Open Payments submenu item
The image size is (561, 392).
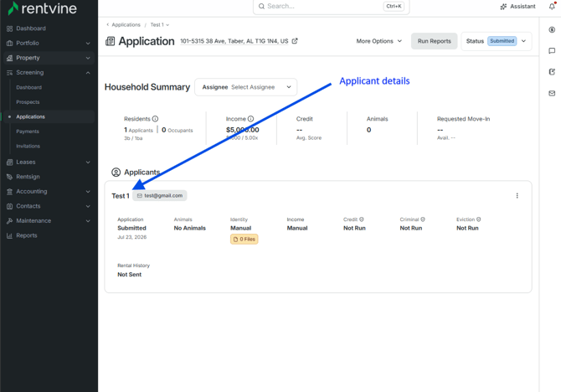(x=28, y=132)
